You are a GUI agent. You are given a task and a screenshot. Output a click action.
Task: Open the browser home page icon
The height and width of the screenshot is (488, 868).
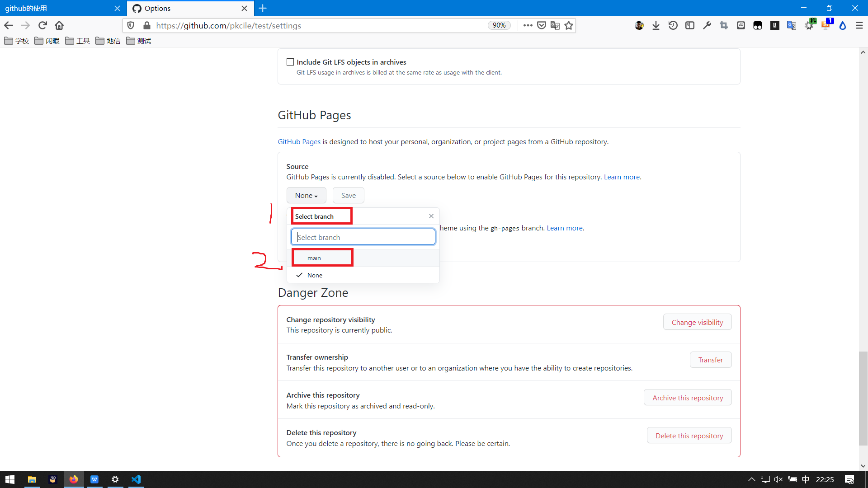59,25
